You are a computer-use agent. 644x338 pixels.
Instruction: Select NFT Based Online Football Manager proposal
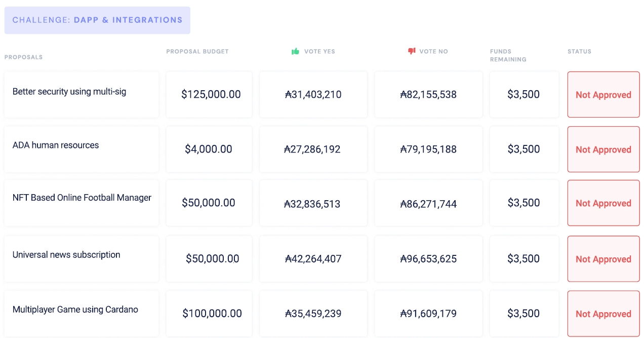click(x=82, y=198)
